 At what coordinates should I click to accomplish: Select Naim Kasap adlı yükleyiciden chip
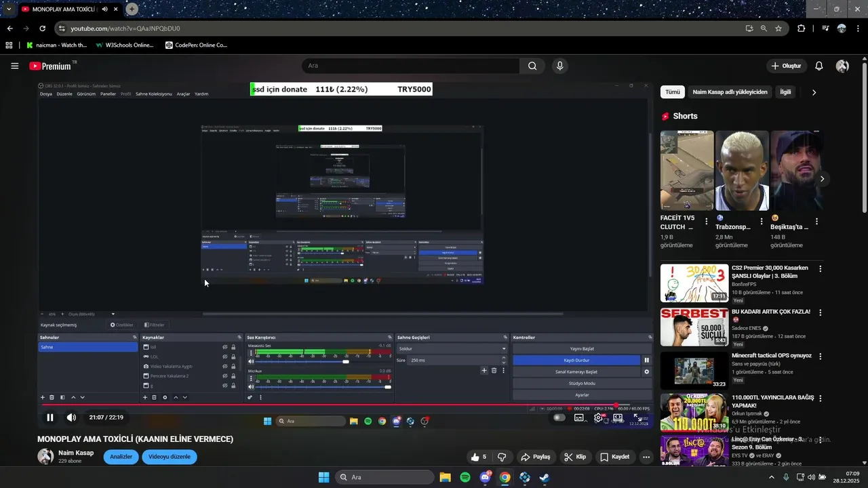730,92
